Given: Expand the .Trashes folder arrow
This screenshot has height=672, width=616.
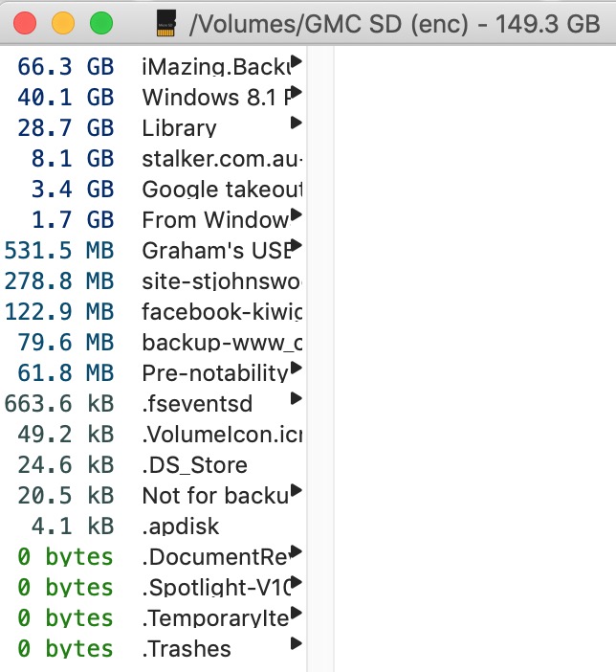Looking at the screenshot, I should tap(297, 644).
